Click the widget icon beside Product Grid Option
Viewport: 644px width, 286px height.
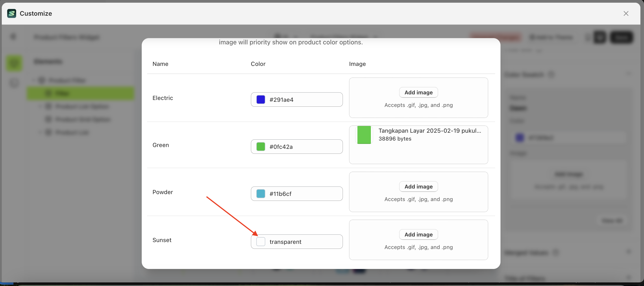click(x=48, y=119)
